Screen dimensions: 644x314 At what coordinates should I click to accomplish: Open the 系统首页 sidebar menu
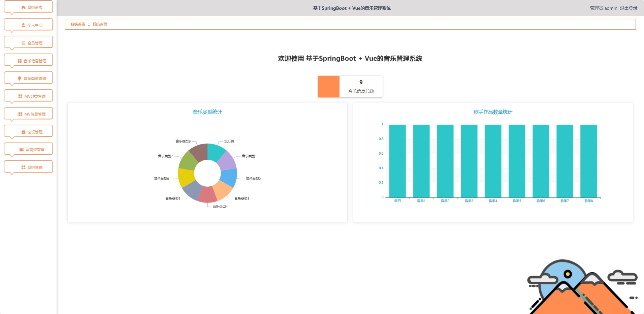click(x=28, y=7)
